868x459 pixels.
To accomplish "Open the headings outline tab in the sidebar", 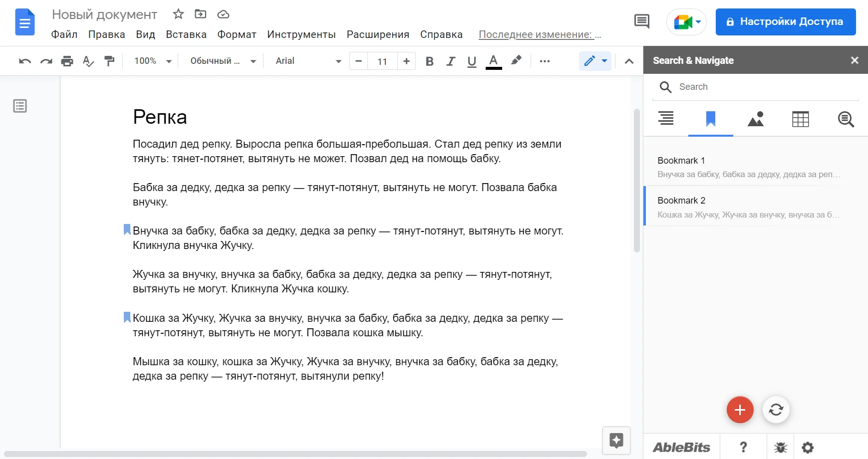I will 666,119.
